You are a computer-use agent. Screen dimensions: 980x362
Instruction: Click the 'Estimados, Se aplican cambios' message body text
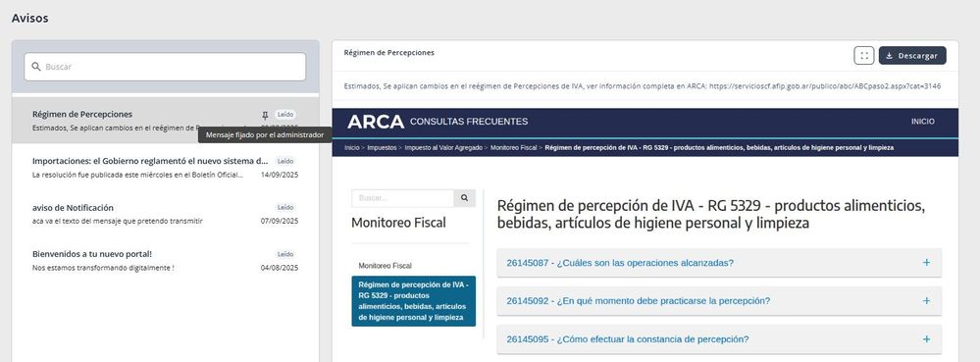click(x=643, y=86)
